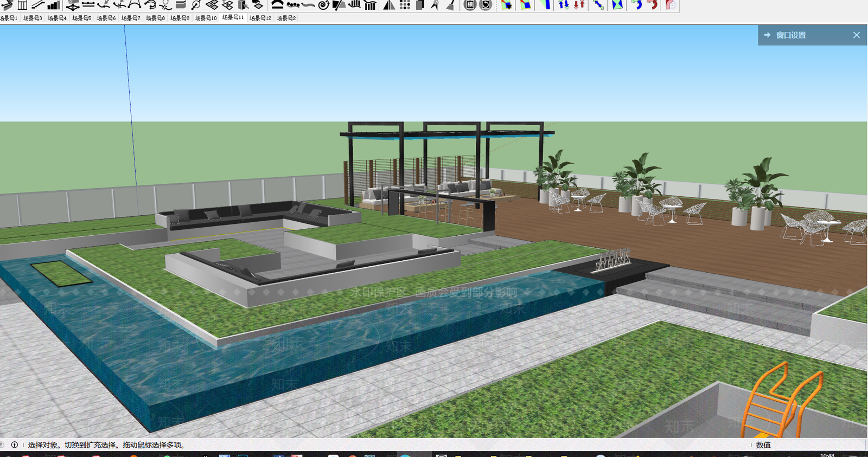Viewport: 868px width, 457px height.
Task: Select scene tab 场景号11
Action: point(233,17)
